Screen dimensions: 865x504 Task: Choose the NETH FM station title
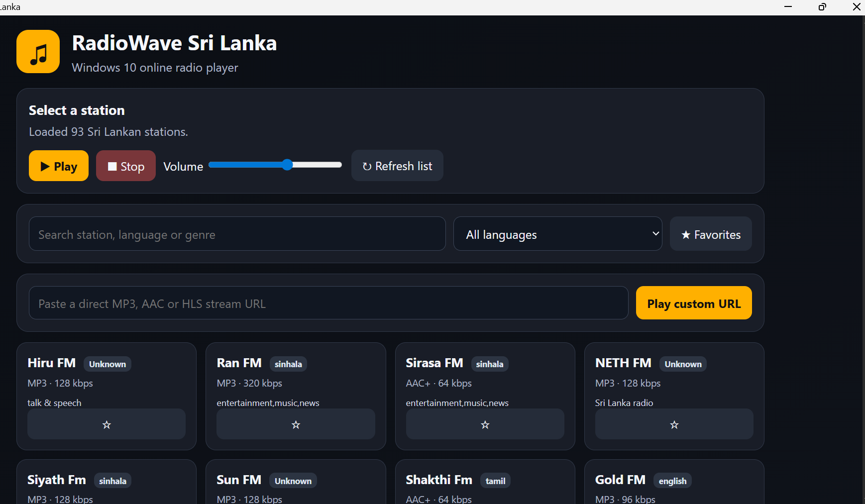(623, 363)
